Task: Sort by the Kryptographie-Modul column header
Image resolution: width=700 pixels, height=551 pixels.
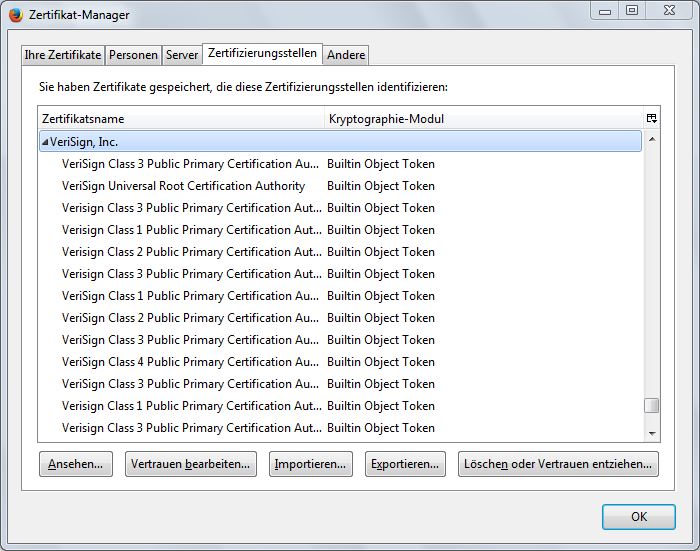Action: click(x=483, y=119)
